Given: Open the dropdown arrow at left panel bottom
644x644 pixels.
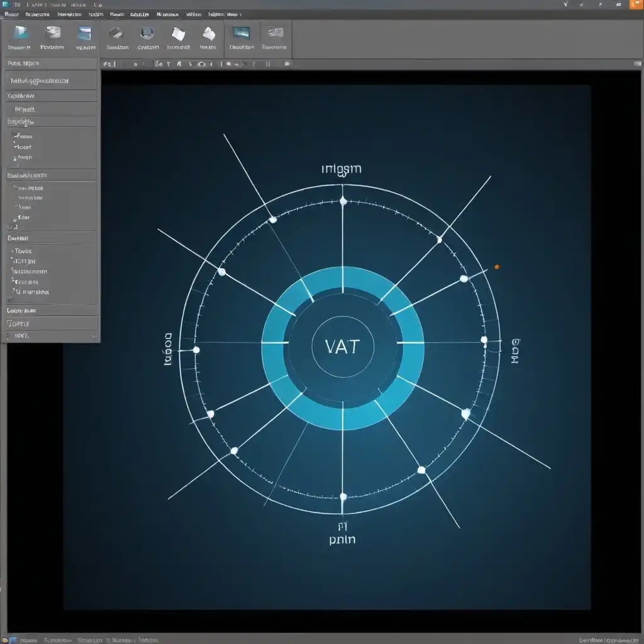Looking at the screenshot, I should tap(94, 336).
